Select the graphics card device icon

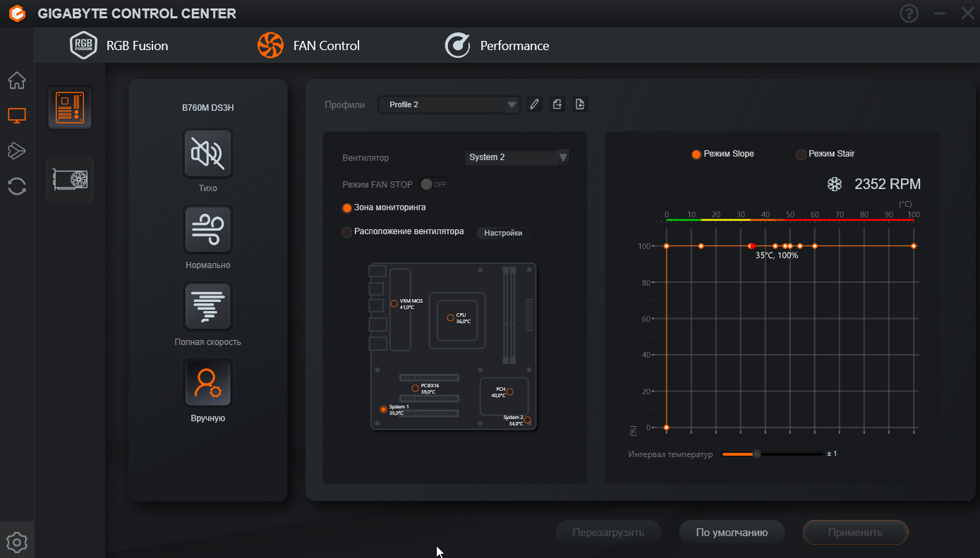[x=70, y=179]
